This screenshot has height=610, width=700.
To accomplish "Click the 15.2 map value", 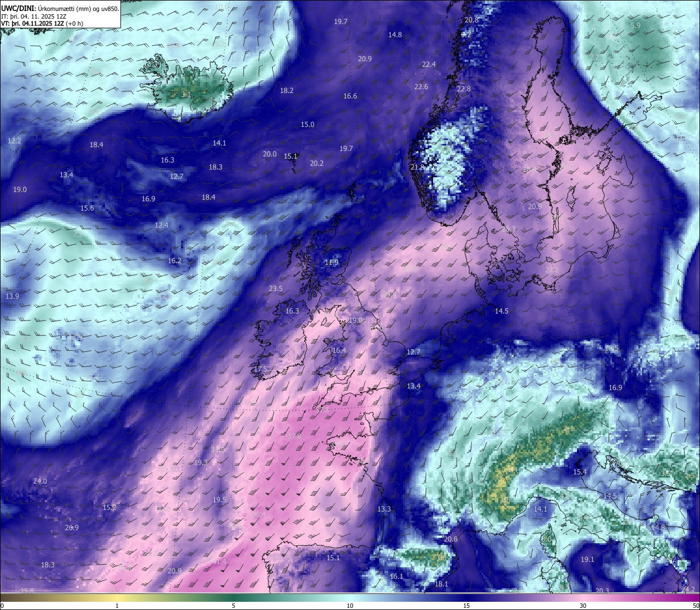I will (109, 508).
